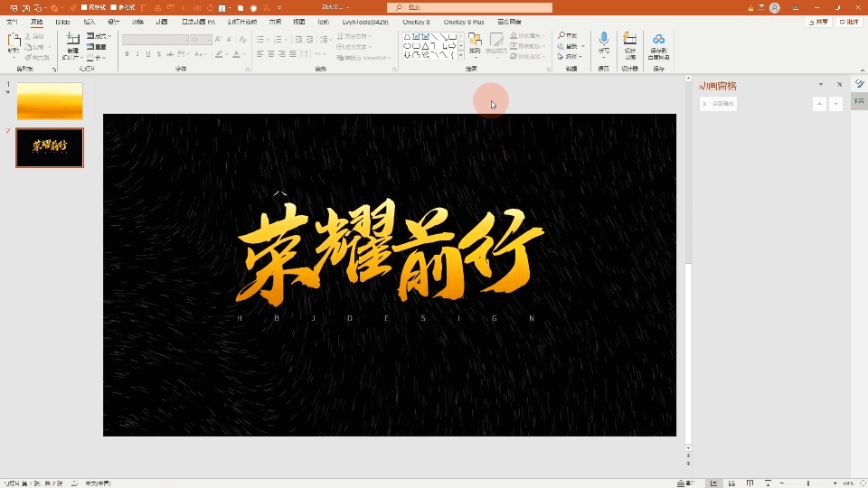This screenshot has height=488, width=868.
Task: Decrease font size with smaller A icon
Action: 229,40
